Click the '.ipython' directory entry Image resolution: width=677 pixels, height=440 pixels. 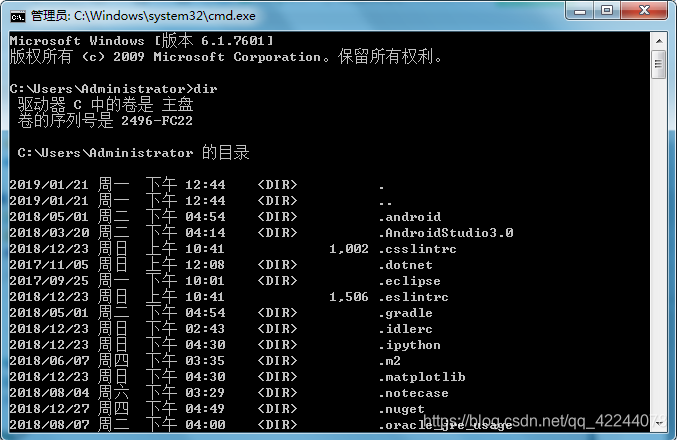pos(409,345)
